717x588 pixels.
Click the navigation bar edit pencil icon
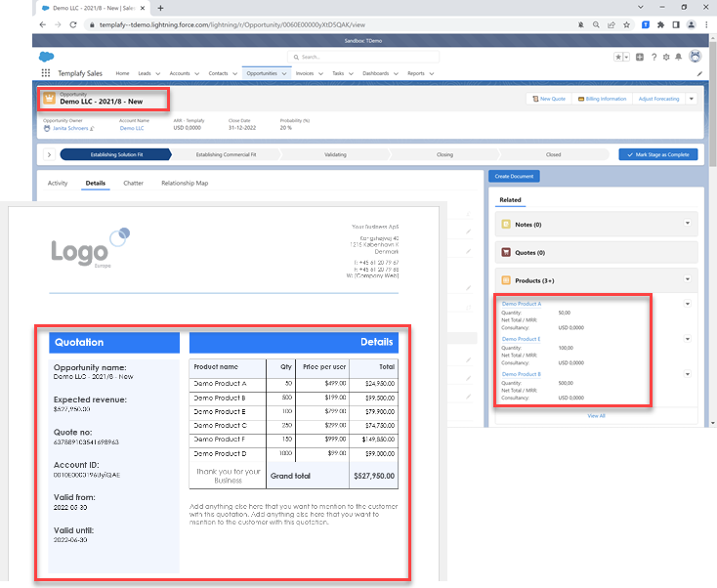pyautogui.click(x=699, y=73)
